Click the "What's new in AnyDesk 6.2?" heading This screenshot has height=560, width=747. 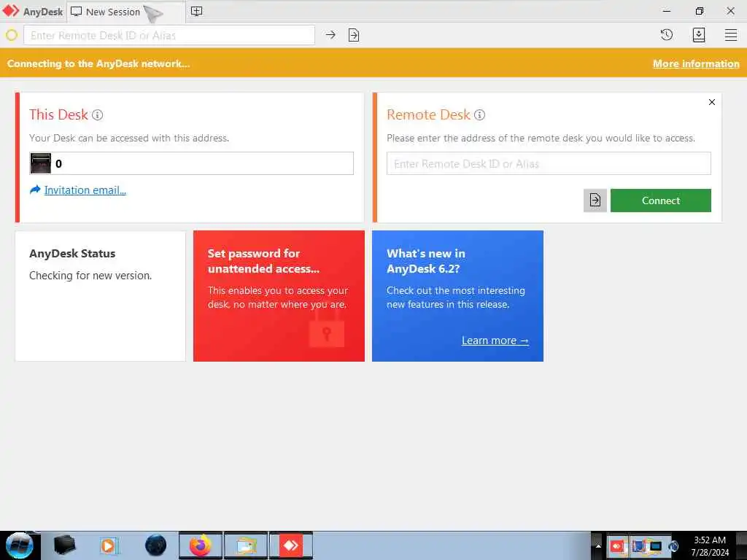tap(425, 261)
